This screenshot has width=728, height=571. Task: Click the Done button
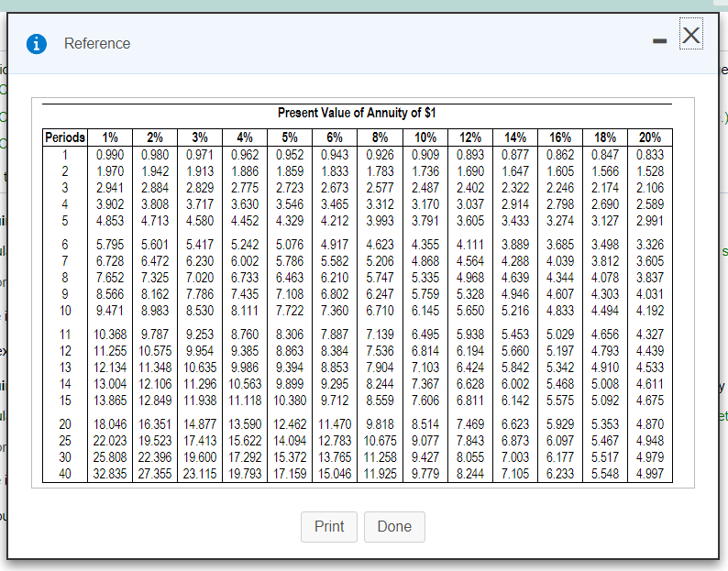[x=394, y=526]
